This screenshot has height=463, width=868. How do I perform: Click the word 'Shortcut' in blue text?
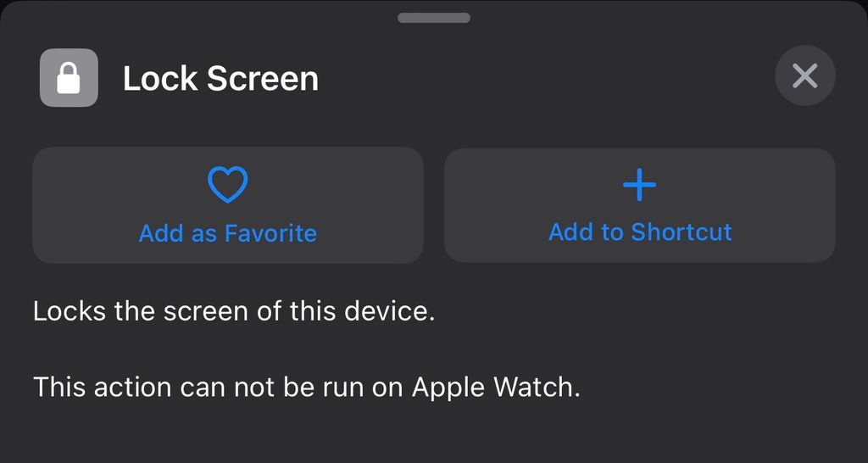682,232
